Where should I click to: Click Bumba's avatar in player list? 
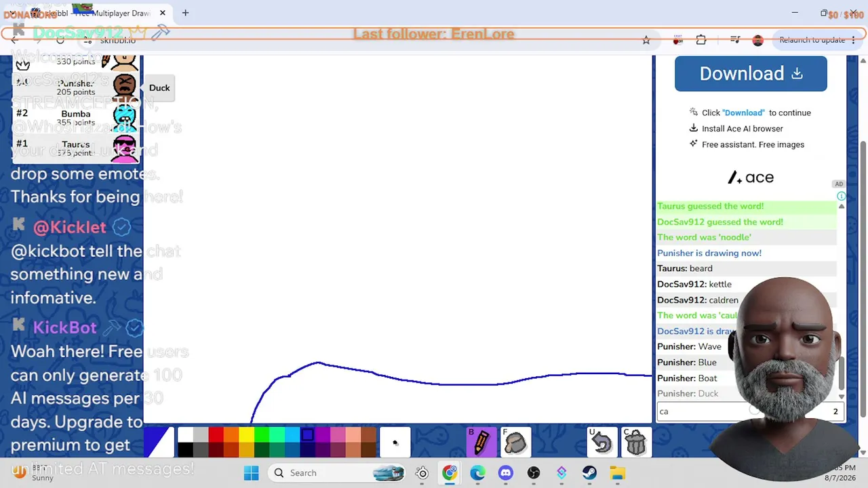point(124,118)
